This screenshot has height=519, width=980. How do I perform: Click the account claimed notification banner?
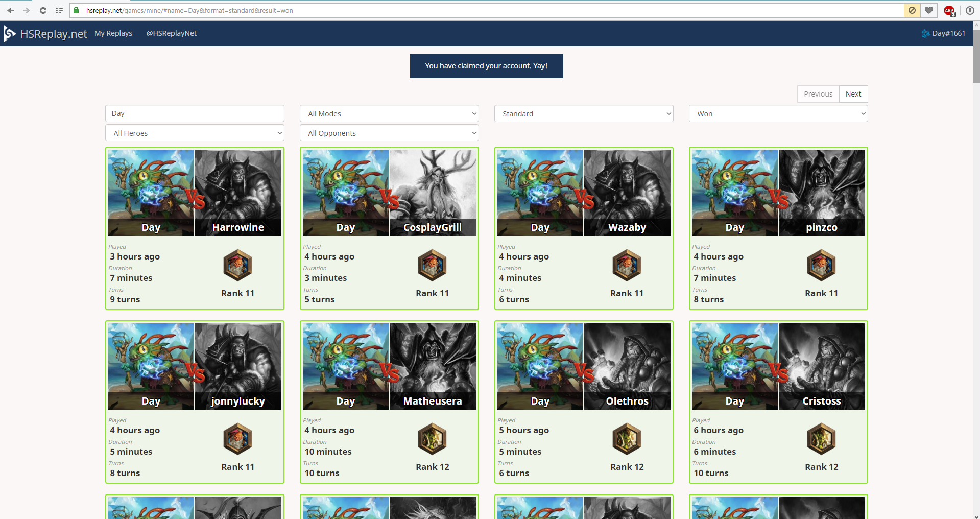tap(486, 66)
